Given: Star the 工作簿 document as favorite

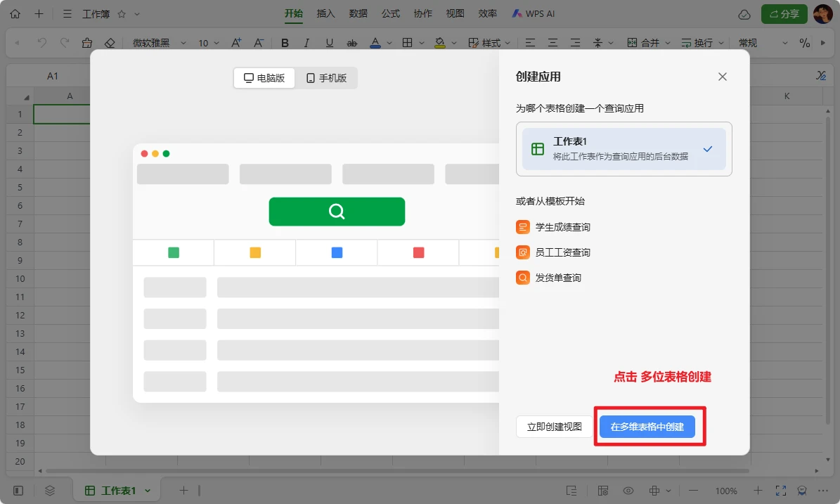Looking at the screenshot, I should click(x=121, y=14).
